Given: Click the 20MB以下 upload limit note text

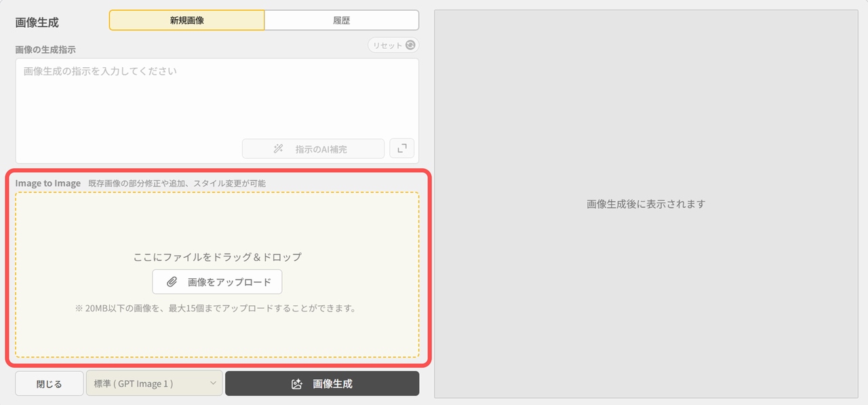Looking at the screenshot, I should click(x=216, y=308).
